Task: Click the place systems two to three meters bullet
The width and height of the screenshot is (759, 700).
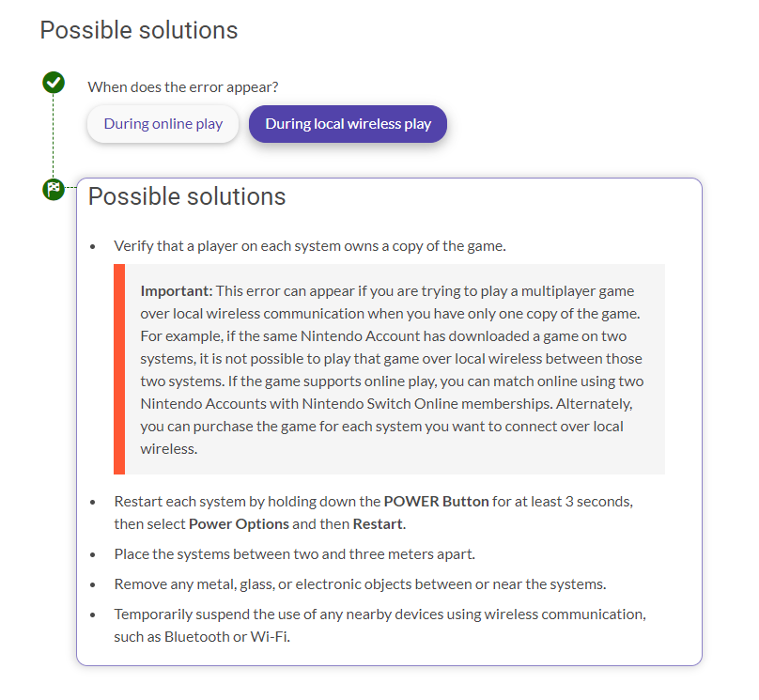Action: 294,554
